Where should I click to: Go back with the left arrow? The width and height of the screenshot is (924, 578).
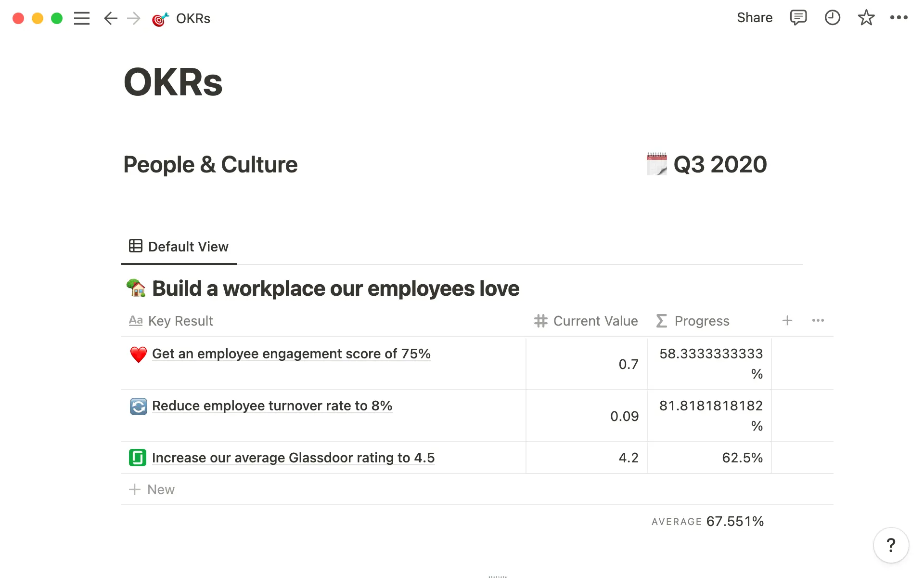click(111, 18)
